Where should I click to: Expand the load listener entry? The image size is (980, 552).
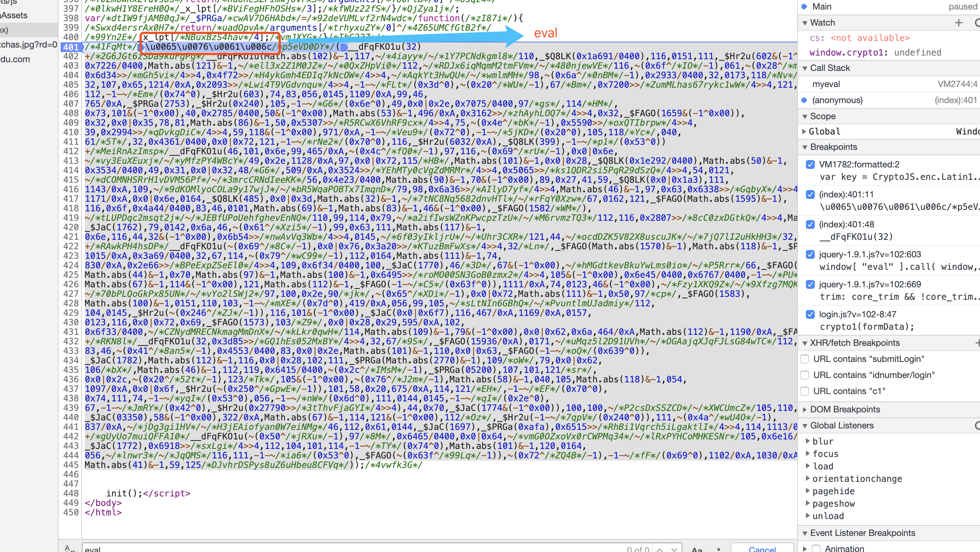pos(808,466)
